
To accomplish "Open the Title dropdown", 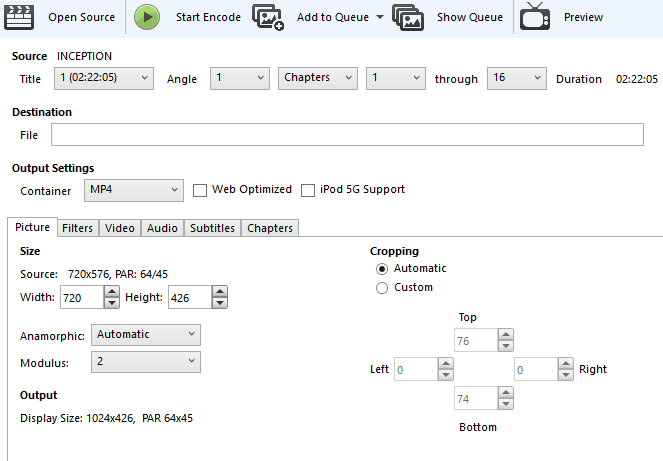I will click(x=105, y=78).
